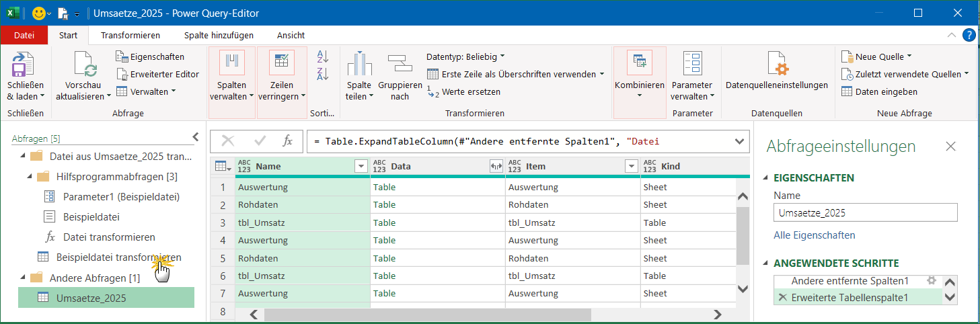Screen dimensions: 980x324
Task: Sort column descending with Z-A icon
Action: point(323,74)
